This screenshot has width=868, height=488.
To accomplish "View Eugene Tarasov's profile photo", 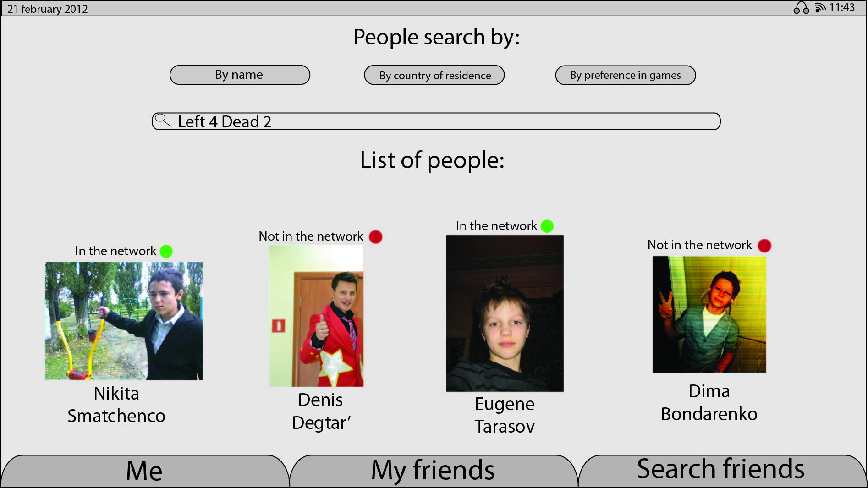I will tap(505, 313).
